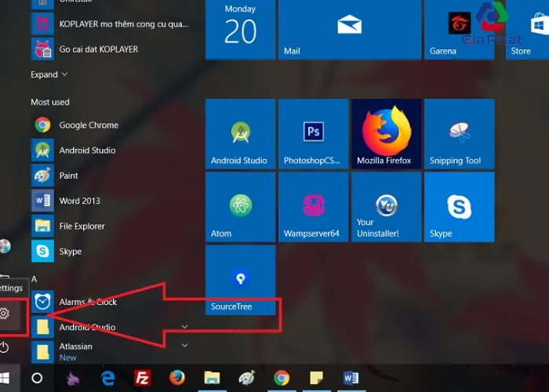The height and width of the screenshot is (392, 549).
Task: Open the Your Uninstaller! tile
Action: 386,207
